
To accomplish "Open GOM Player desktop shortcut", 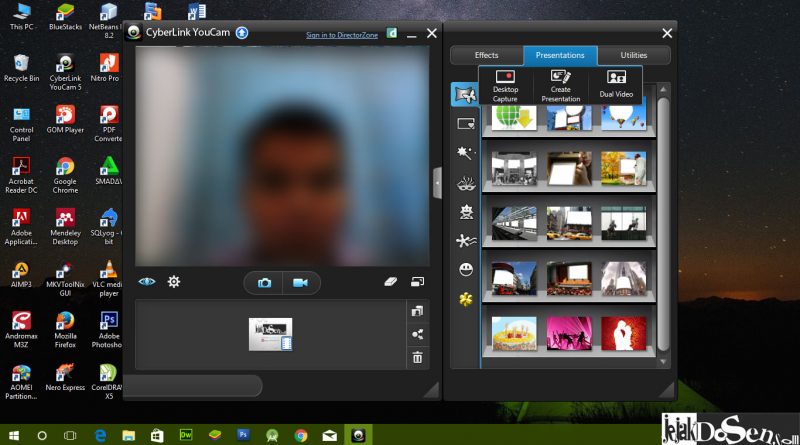I will coord(65,119).
